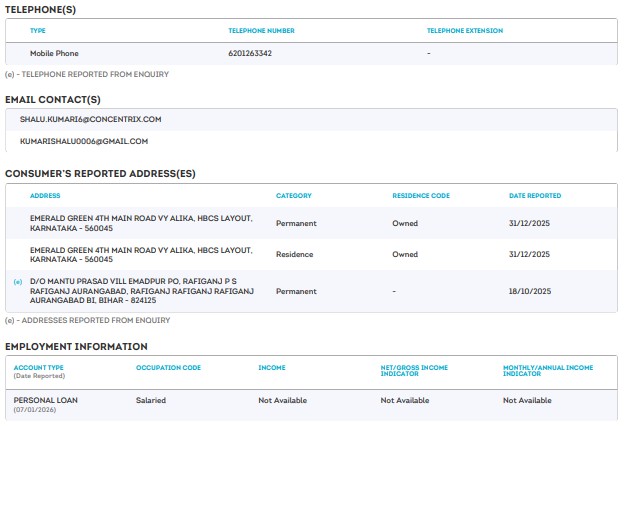The height and width of the screenshot is (532, 632).
Task: Click the (e) marker beside the Bihar address
Action: tap(17, 282)
